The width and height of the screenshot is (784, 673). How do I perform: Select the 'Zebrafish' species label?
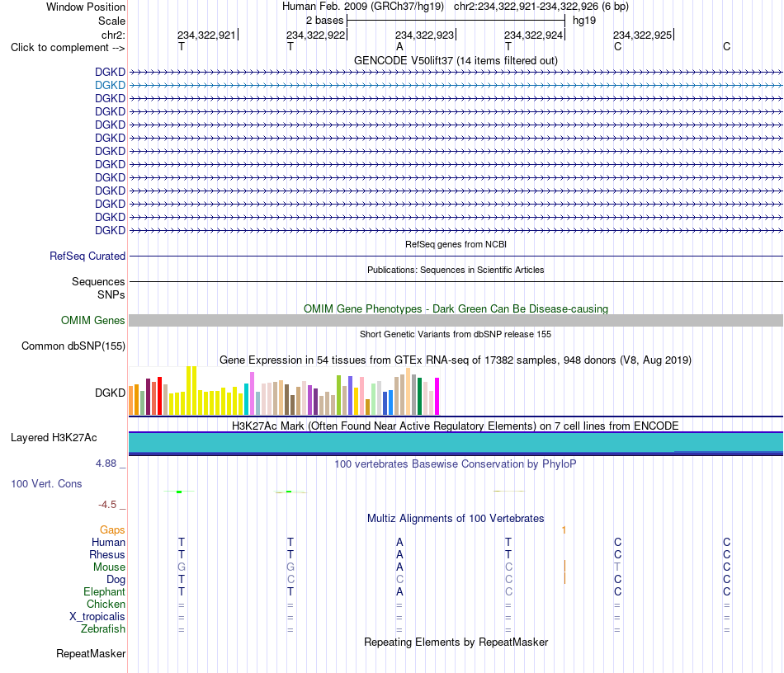click(103, 628)
